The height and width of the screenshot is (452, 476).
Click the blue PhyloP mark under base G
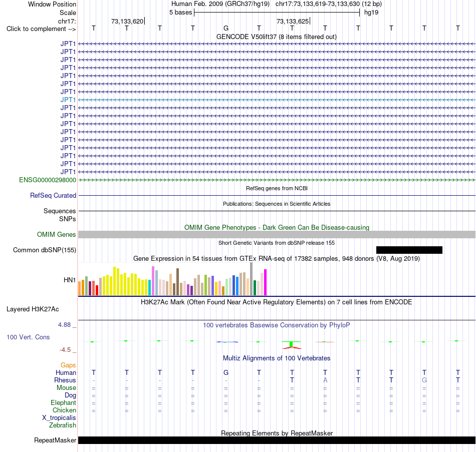pos(227,342)
